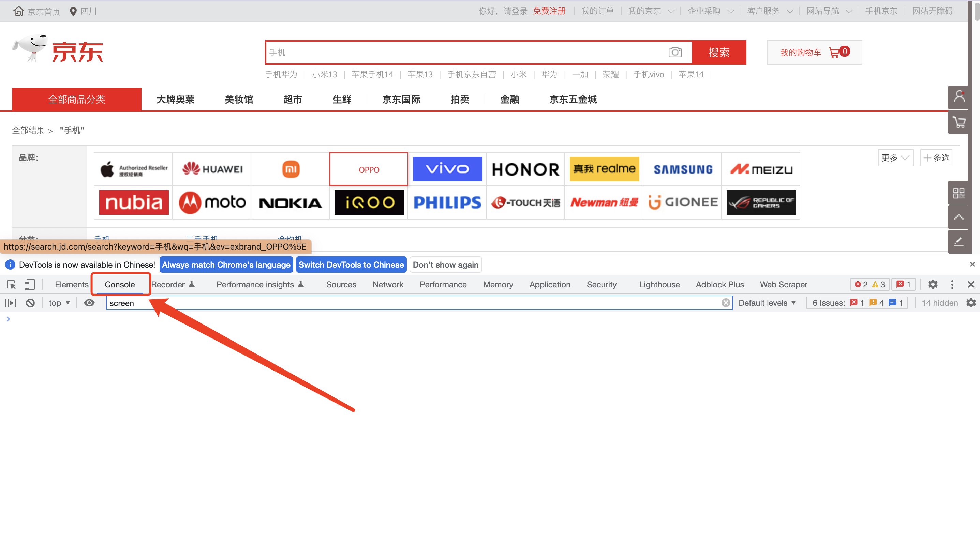The image size is (980, 557).
Task: Open the shopping cart sidebar icon
Action: click(959, 122)
